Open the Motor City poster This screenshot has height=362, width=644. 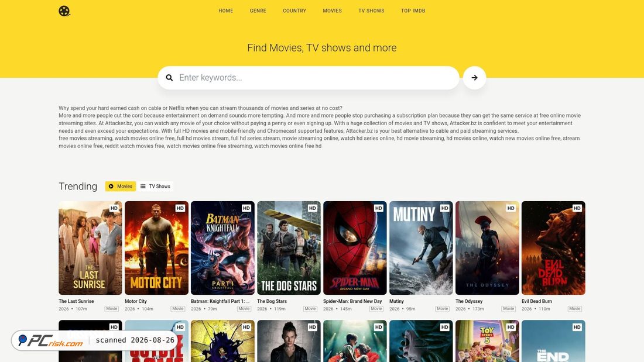(x=156, y=248)
